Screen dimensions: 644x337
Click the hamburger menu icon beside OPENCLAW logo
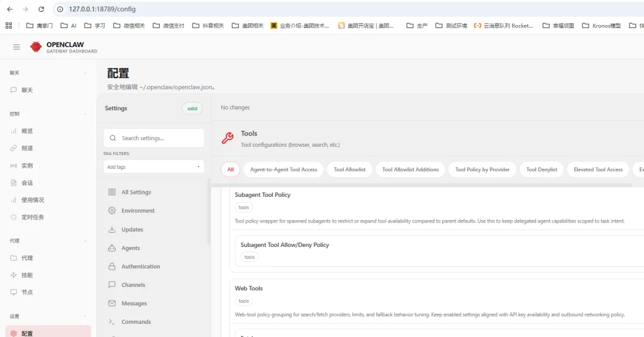[x=17, y=47]
